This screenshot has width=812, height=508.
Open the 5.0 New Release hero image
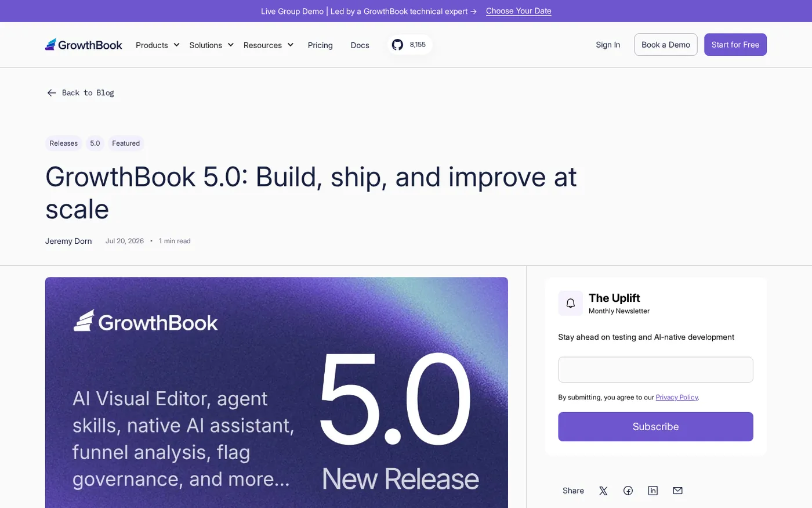277,392
